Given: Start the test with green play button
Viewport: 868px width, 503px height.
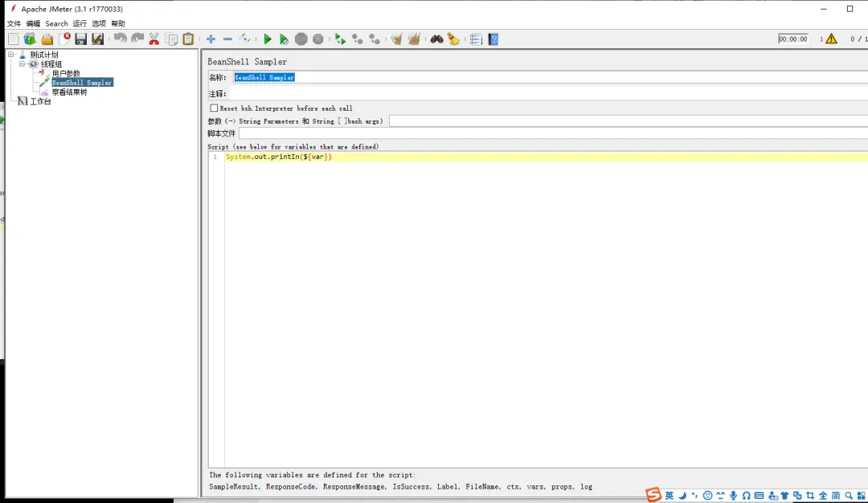Looking at the screenshot, I should [268, 39].
